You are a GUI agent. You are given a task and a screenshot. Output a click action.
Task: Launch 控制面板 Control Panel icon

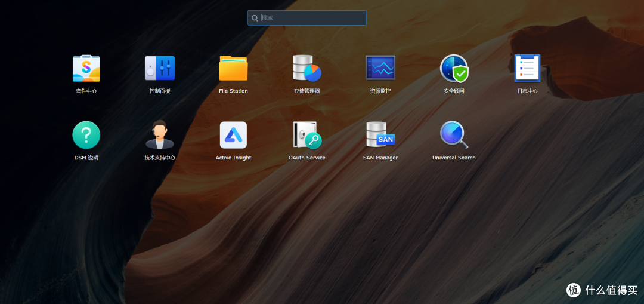coord(160,68)
